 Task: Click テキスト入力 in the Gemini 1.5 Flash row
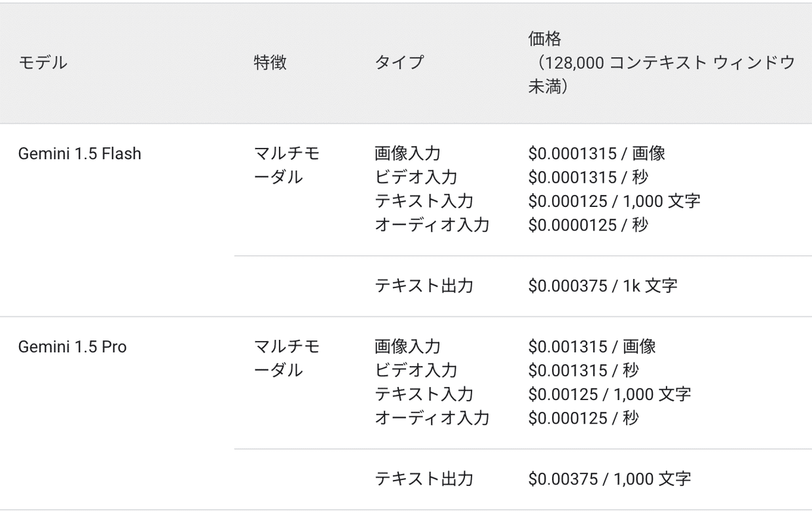(x=424, y=201)
